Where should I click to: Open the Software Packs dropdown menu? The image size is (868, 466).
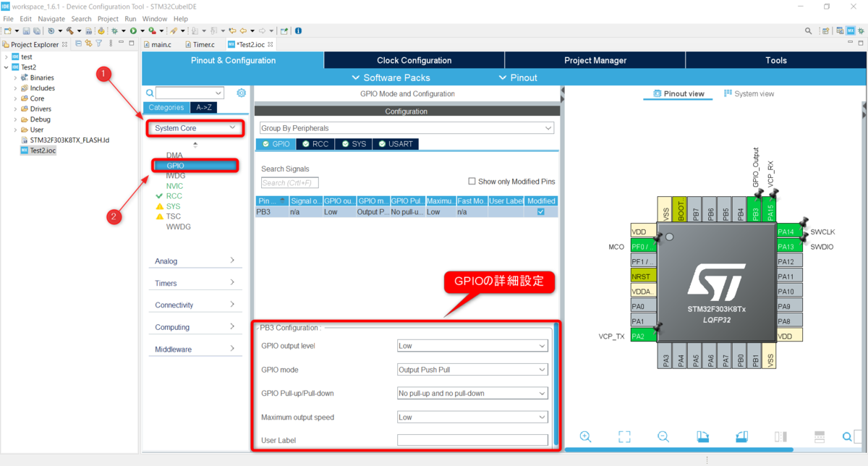(x=391, y=77)
